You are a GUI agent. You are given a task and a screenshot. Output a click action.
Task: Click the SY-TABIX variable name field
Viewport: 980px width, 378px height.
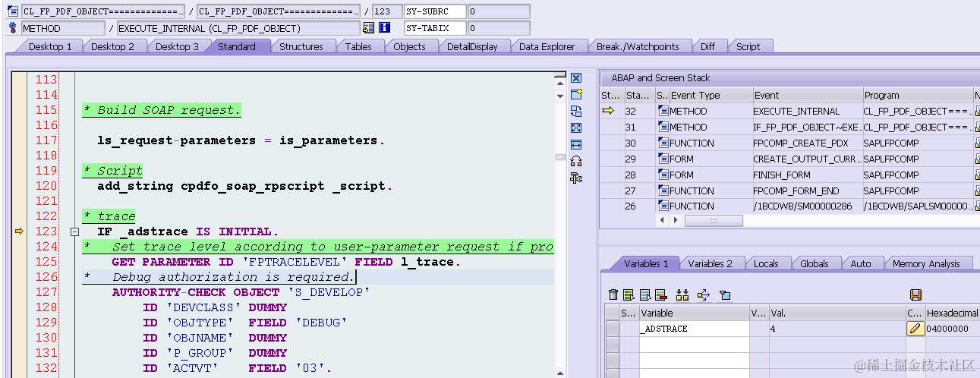[x=433, y=28]
